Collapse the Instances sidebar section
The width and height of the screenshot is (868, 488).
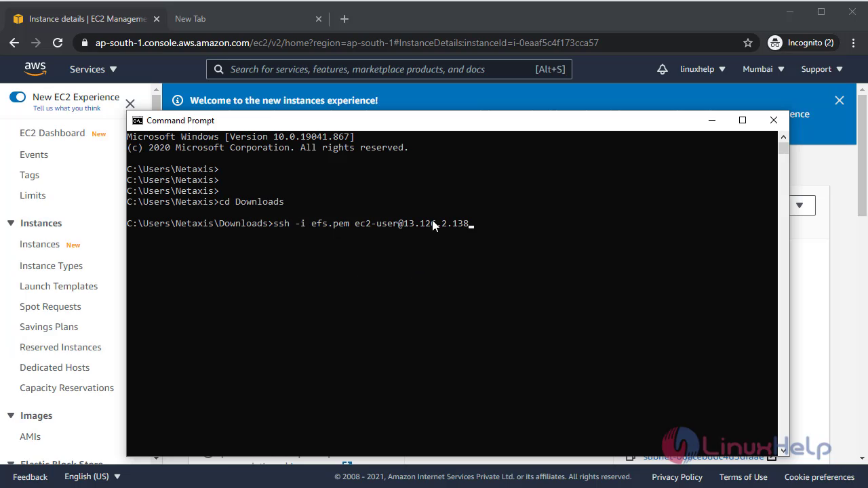point(11,223)
